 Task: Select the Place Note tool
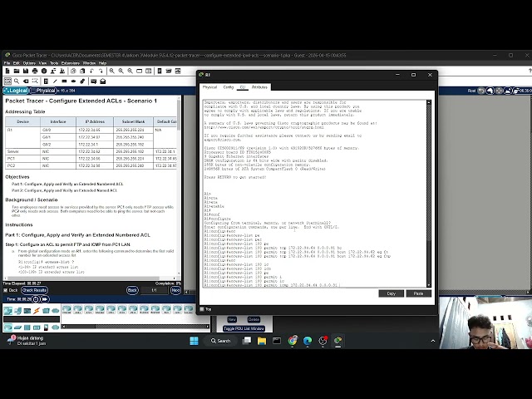tap(46, 81)
